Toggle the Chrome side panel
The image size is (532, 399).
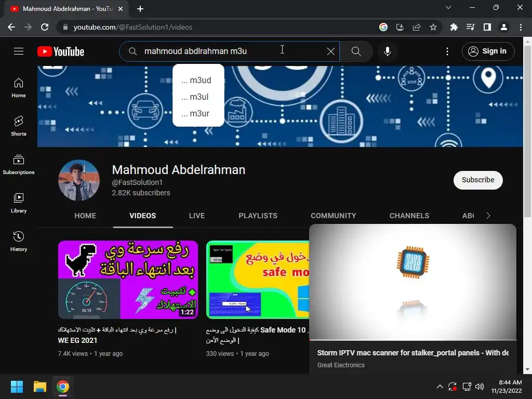(487, 27)
